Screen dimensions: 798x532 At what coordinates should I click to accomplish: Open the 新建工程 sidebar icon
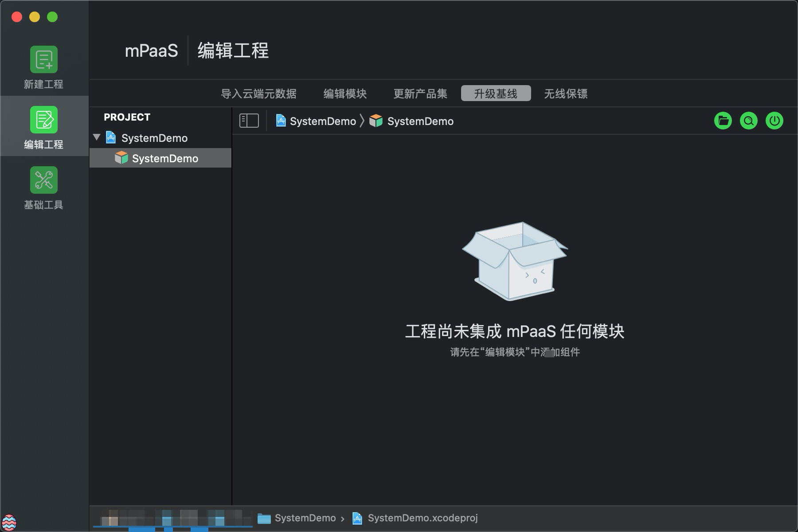tap(43, 59)
